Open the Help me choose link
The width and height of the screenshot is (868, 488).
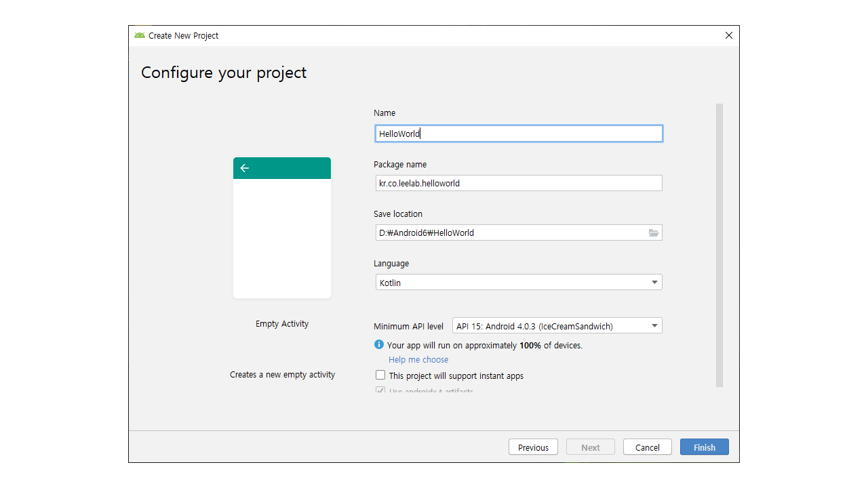coord(418,359)
